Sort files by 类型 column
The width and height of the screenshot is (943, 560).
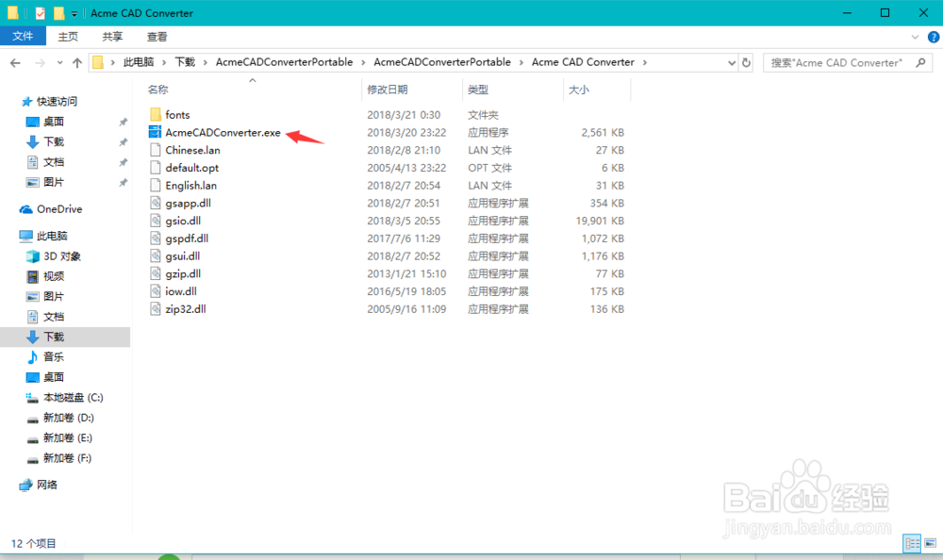click(478, 90)
